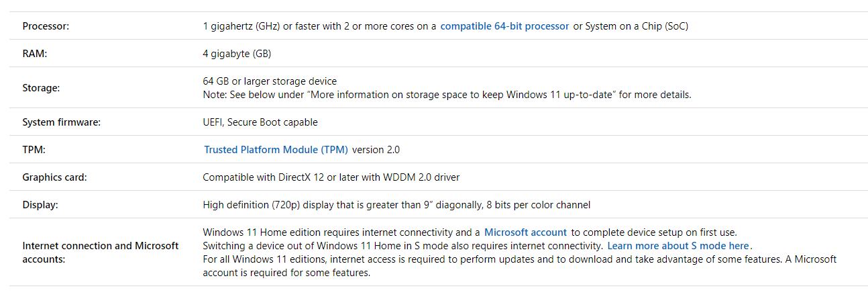Image resolution: width=868 pixels, height=305 pixels.
Task: Select the Storage row label
Action: (41, 88)
